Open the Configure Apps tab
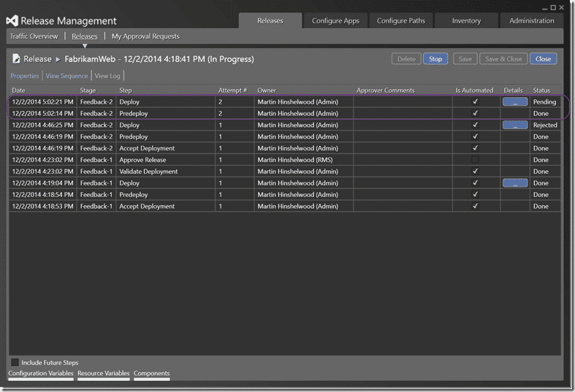Viewport: 575px width, 392px height. point(335,21)
